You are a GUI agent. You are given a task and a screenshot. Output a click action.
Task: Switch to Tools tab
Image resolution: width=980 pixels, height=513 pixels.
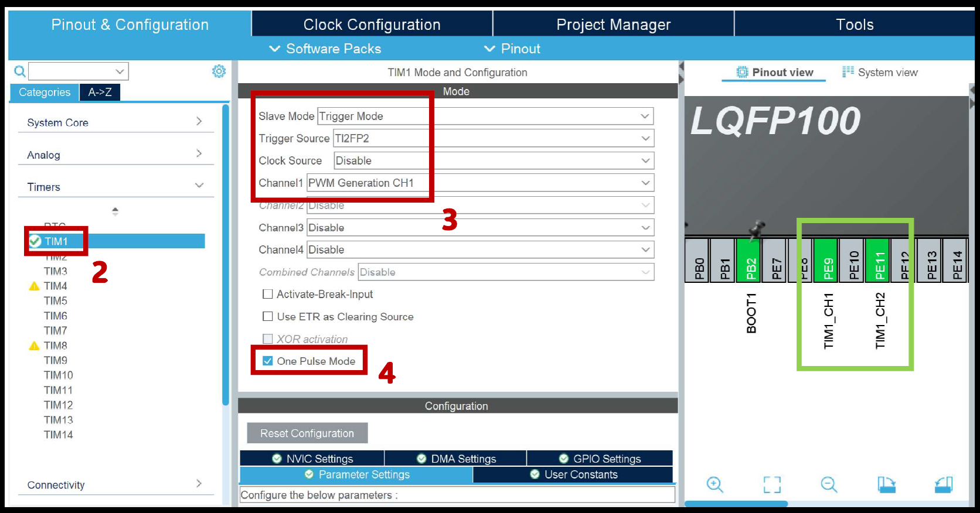(x=855, y=25)
